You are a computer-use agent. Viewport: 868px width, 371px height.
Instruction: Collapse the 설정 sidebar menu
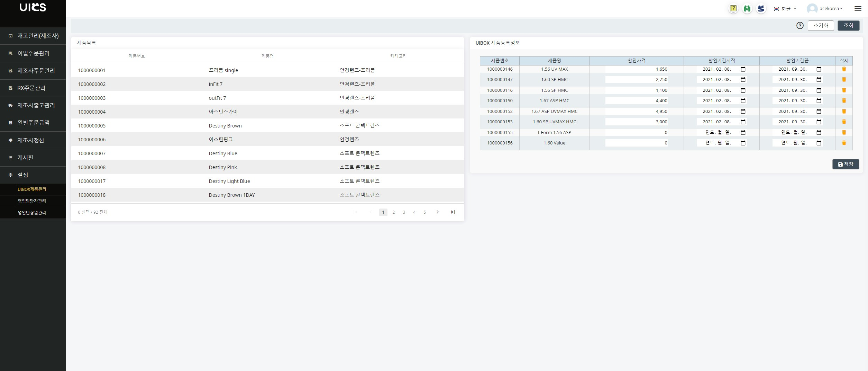tap(33, 175)
